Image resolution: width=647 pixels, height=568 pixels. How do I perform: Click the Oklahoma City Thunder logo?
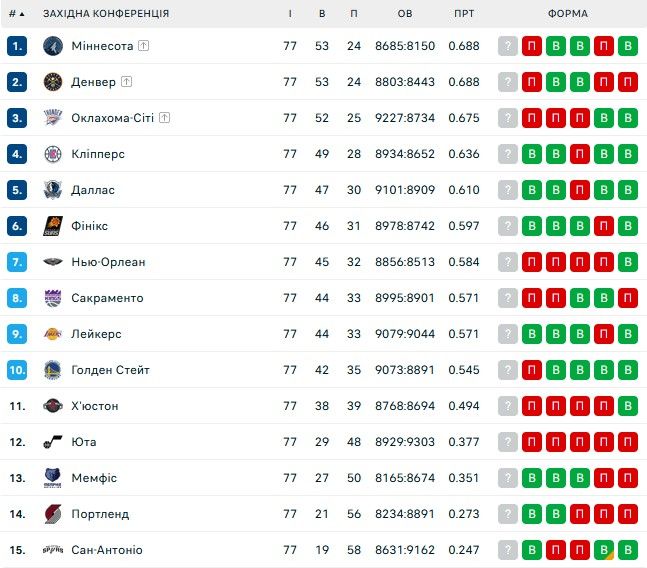coord(53,118)
